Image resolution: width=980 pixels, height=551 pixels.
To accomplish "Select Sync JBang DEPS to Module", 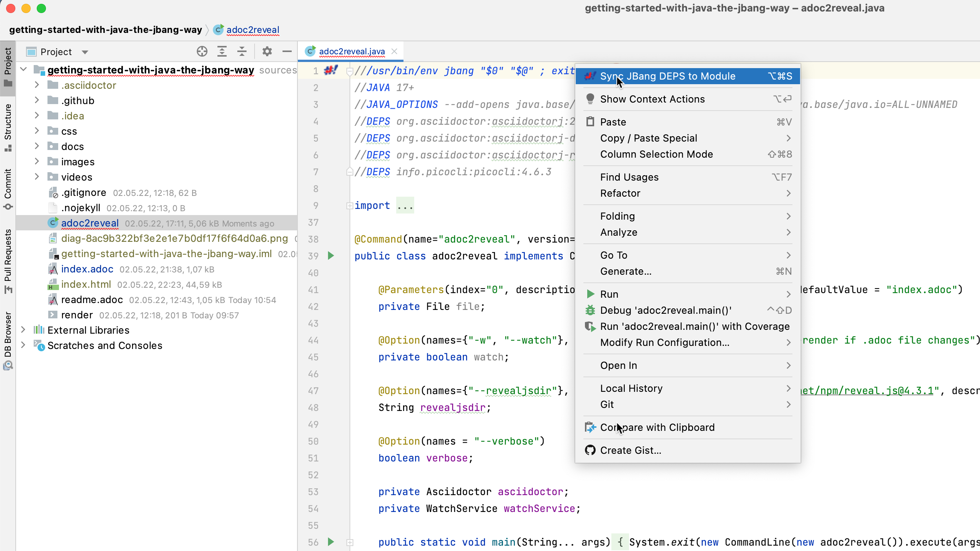I will (x=688, y=76).
